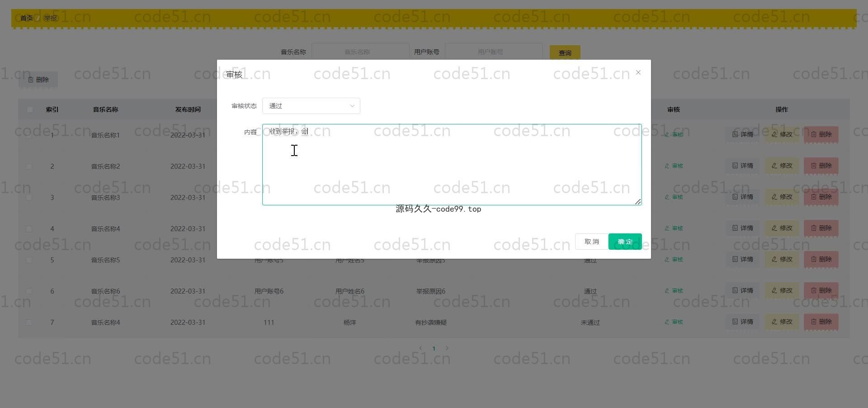
Task: Click 修改 for 音乐名称1 row
Action: (782, 134)
